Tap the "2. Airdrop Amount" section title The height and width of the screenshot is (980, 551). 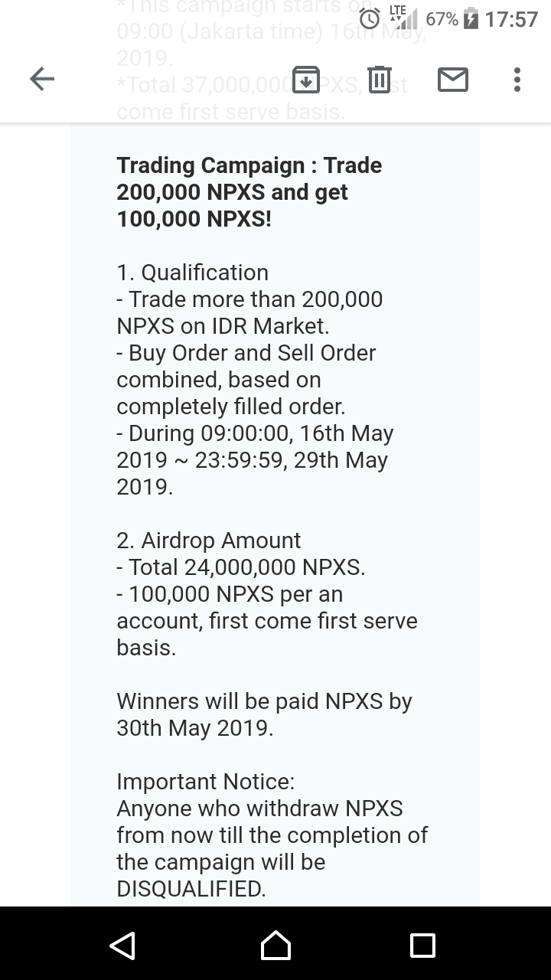(209, 541)
